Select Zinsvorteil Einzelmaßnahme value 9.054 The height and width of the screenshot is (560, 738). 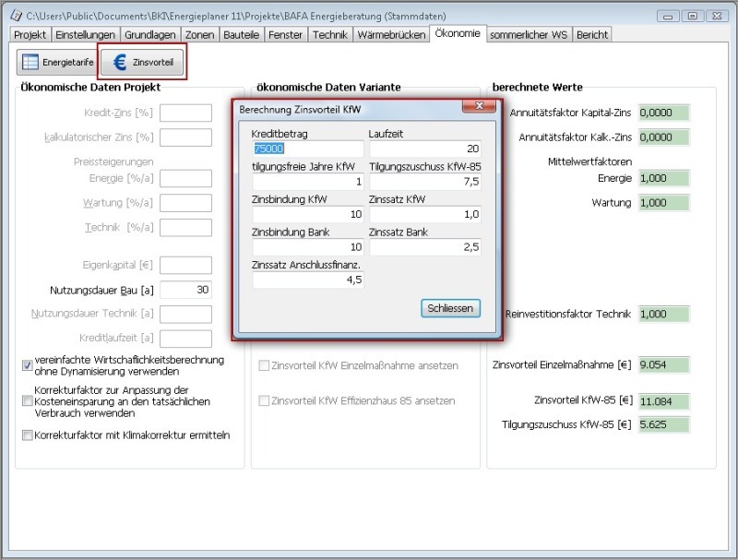[x=664, y=364]
